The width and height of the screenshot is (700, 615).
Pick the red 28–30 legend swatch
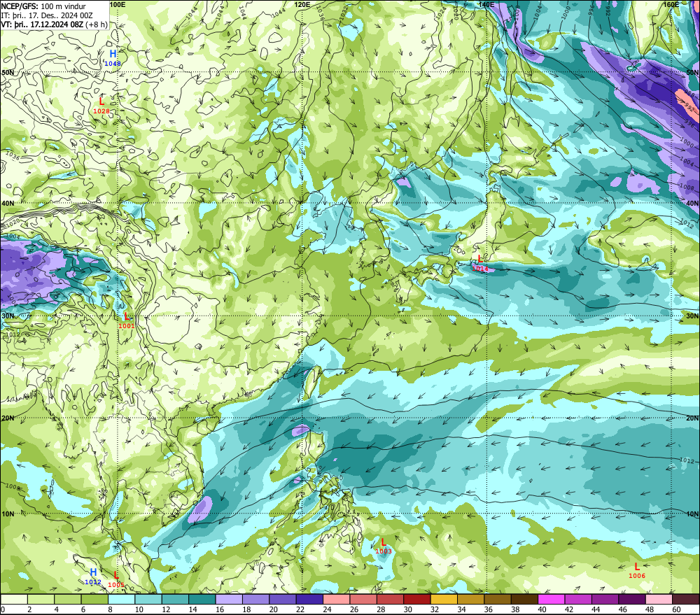point(390,599)
